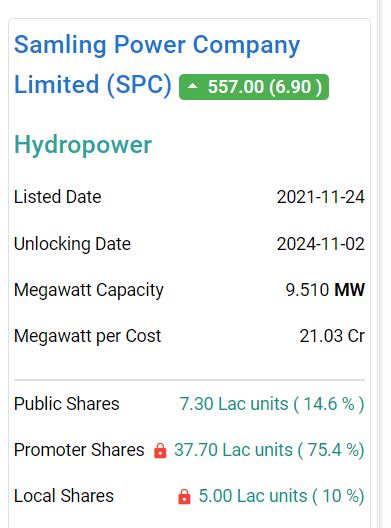This screenshot has height=528, width=391.
Task: Click the green 557.00 (6.90) price badge
Action: 254,87
